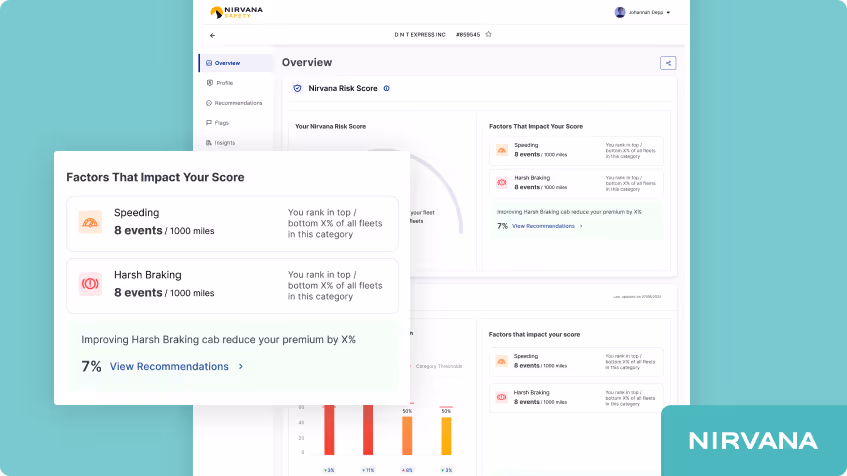The height and width of the screenshot is (476, 847).
Task: Click the Harsh Braking icon in the small Risk Score factors panel
Action: (x=502, y=183)
